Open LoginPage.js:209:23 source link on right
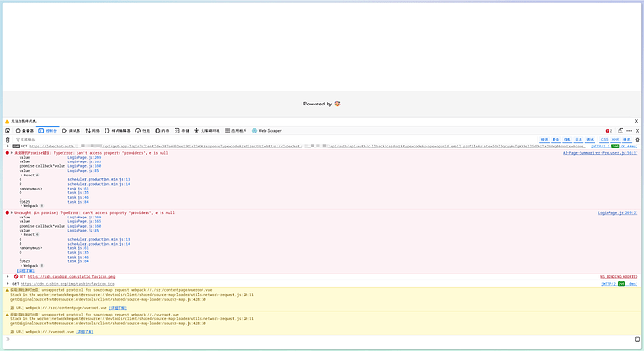The image size is (644, 351). click(618, 213)
